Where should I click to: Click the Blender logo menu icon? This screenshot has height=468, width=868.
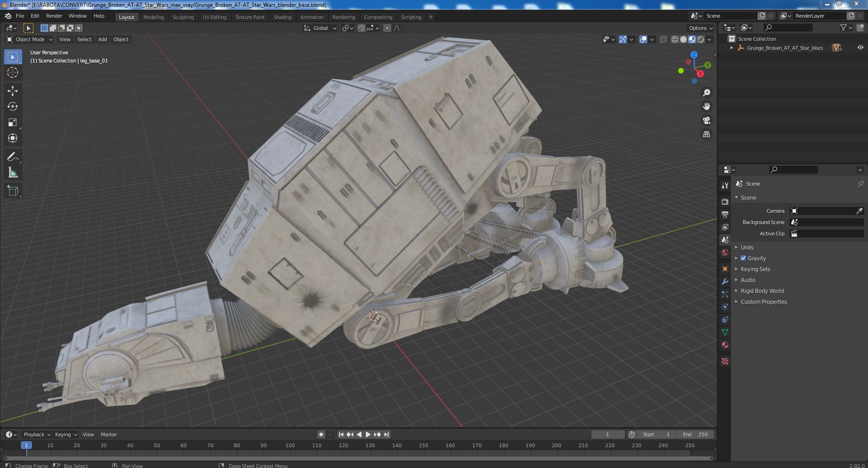pyautogui.click(x=8, y=16)
